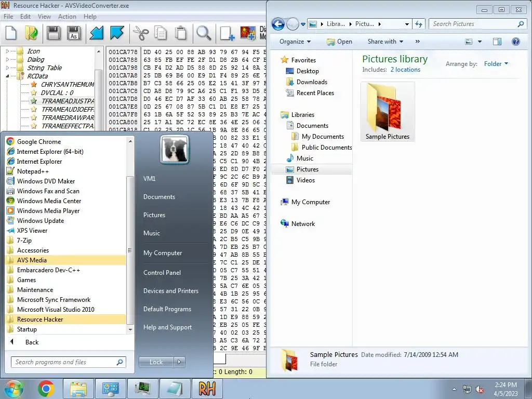The image size is (532, 399).
Task: Click the Cut scissors icon
Action: 140,33
